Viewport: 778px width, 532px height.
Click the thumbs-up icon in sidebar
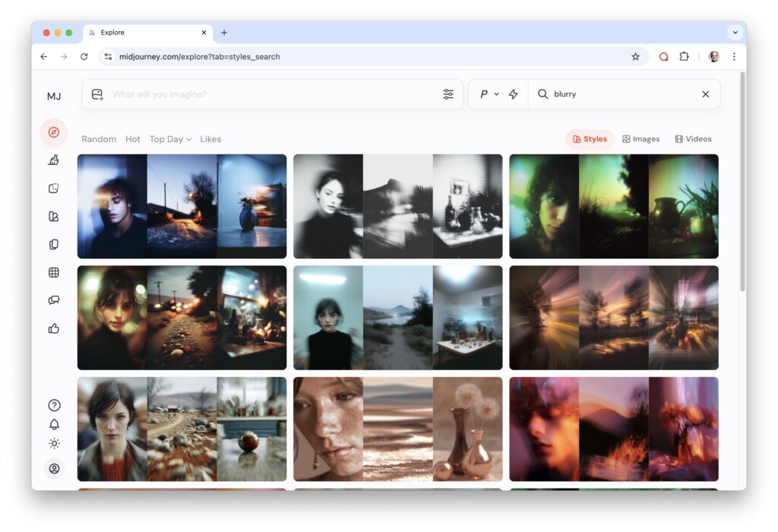53,328
